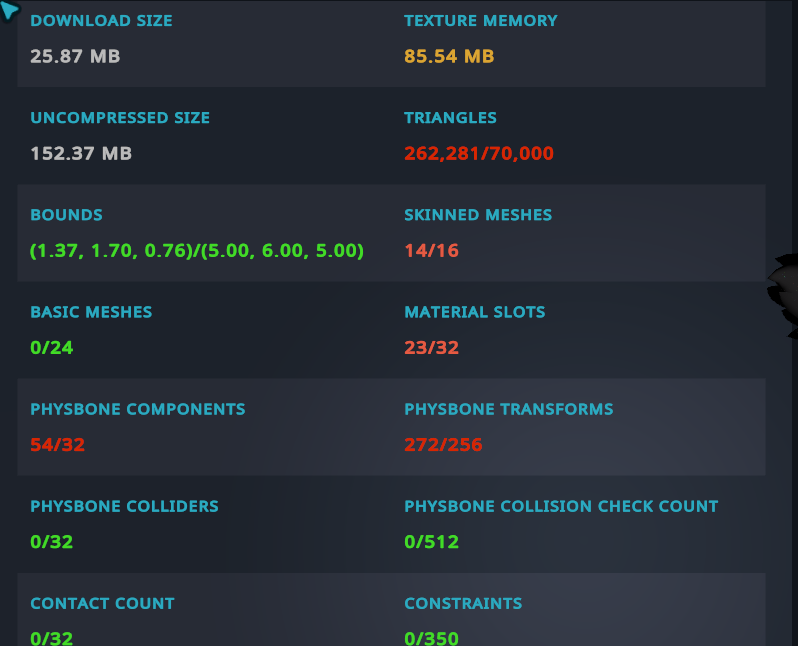Click the SKINNED MESHES label
This screenshot has width=798, height=646.
(x=478, y=215)
